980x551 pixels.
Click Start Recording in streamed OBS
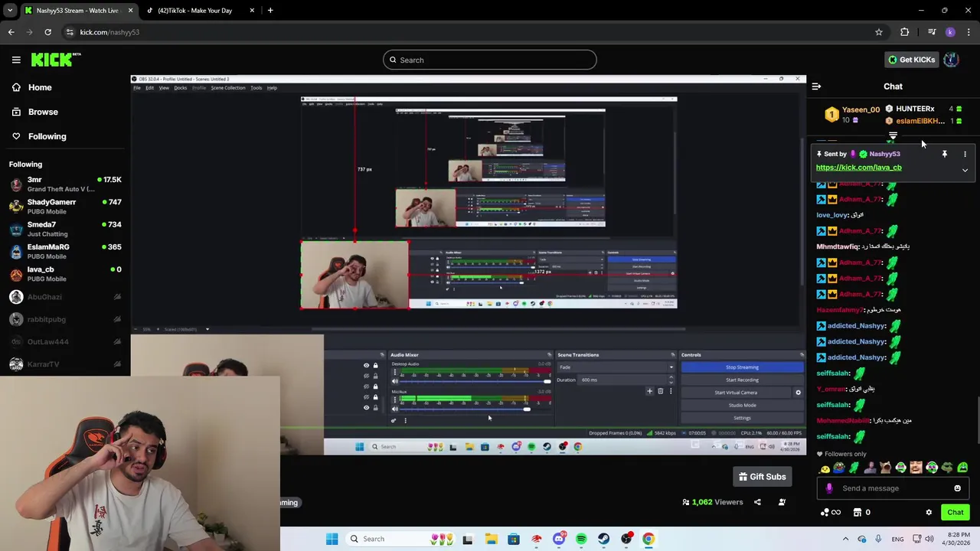click(x=742, y=380)
